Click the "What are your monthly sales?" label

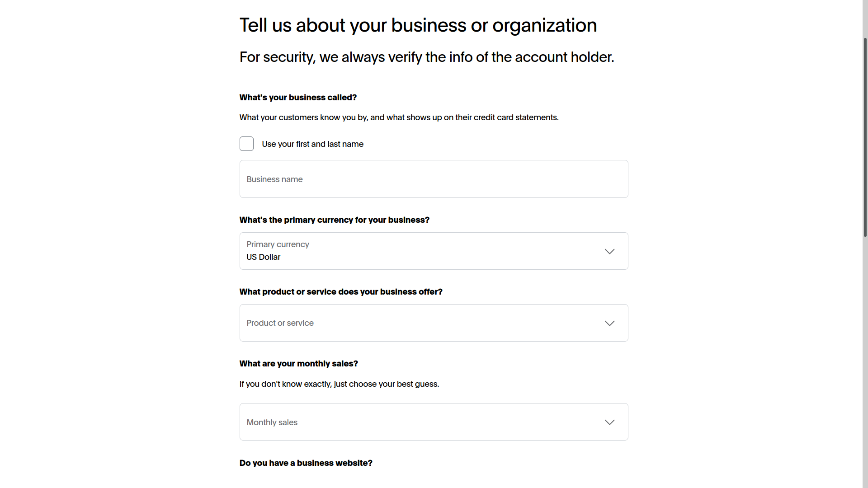click(298, 364)
